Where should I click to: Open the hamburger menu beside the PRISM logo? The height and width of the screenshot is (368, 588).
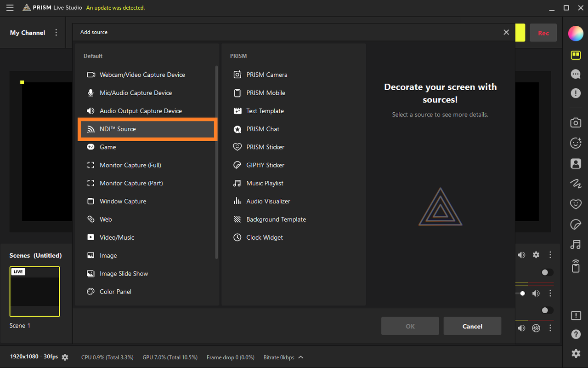[x=10, y=8]
